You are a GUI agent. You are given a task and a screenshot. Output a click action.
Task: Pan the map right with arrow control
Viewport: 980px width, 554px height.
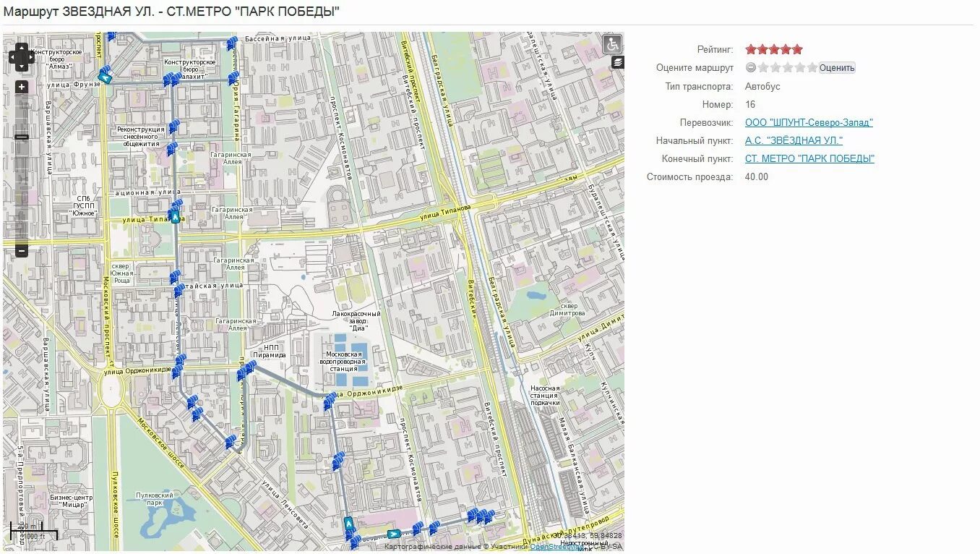coord(30,57)
